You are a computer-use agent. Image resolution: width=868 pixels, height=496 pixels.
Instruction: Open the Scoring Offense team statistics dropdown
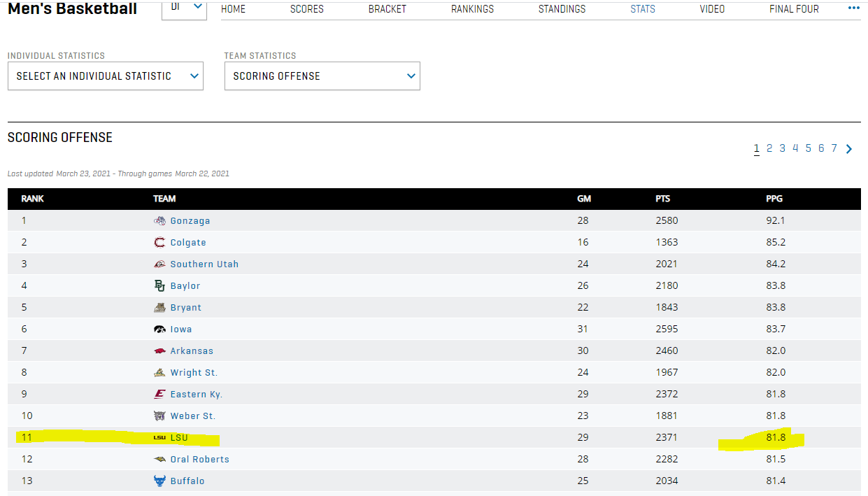(x=322, y=76)
